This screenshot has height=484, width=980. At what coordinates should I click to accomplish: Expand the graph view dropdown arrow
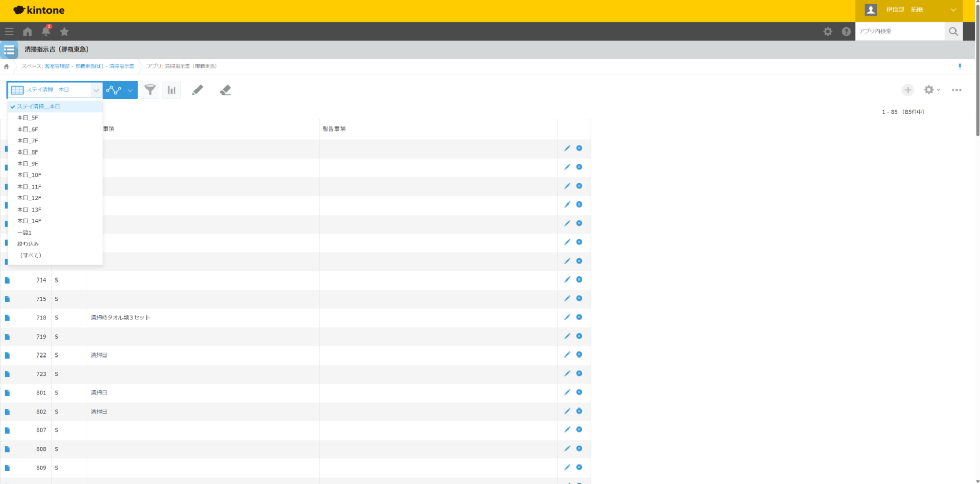pos(130,90)
